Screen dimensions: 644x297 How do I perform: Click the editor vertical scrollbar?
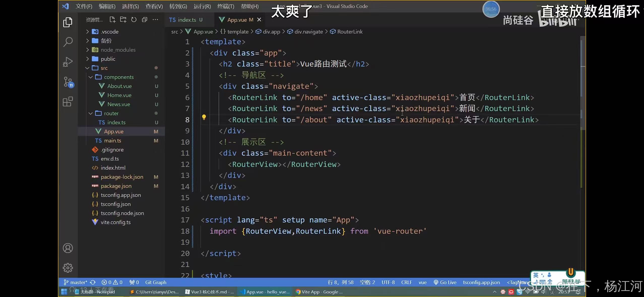point(583,83)
